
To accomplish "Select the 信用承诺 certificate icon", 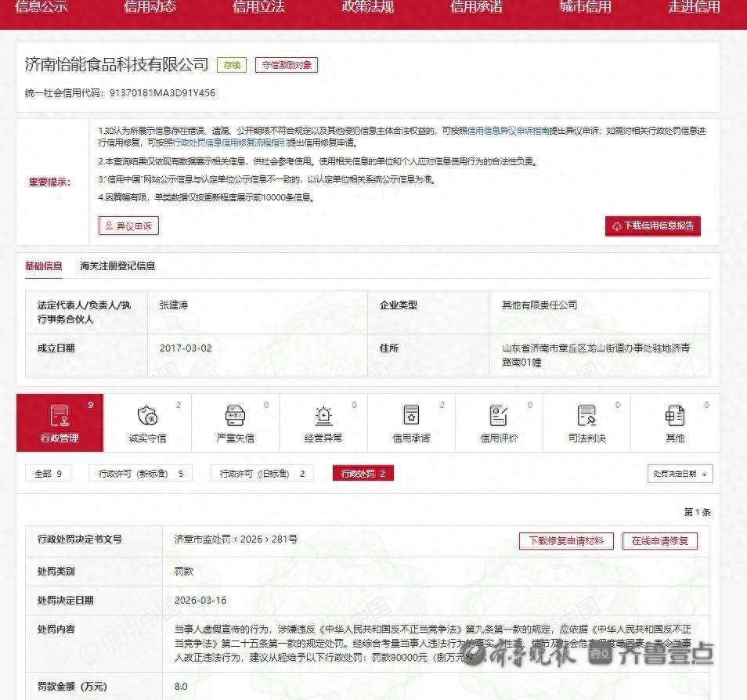I will [x=411, y=416].
